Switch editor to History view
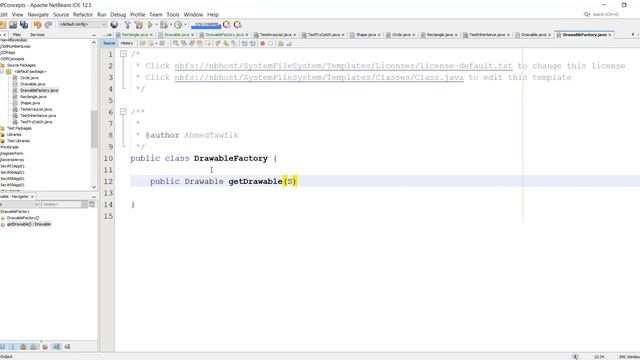The height and width of the screenshot is (360, 640). [x=127, y=43]
